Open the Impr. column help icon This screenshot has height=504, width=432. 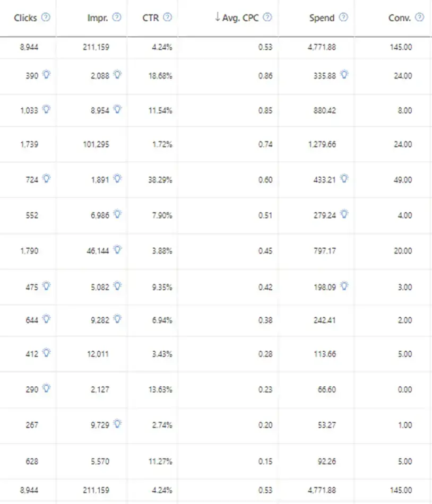point(117,18)
